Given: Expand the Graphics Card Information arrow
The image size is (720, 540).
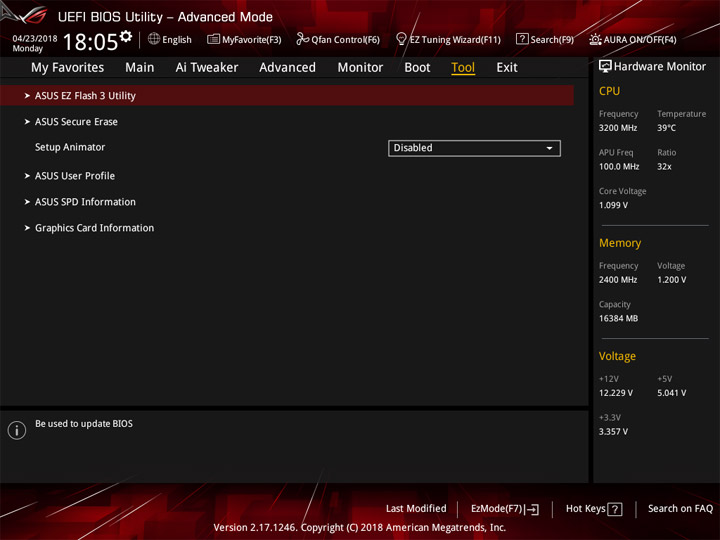Looking at the screenshot, I should pyautogui.click(x=27, y=228).
